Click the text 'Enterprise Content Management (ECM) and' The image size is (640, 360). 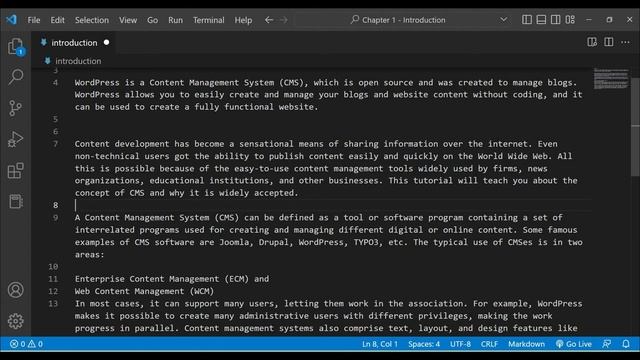172,279
